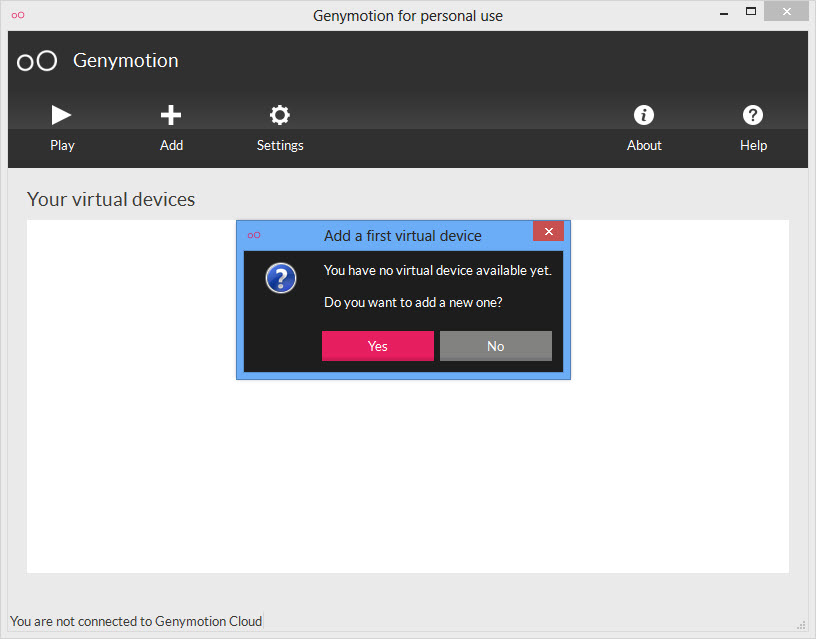Click the window resize grip in the corner
Screen dimensions: 816x639
pos(801,625)
